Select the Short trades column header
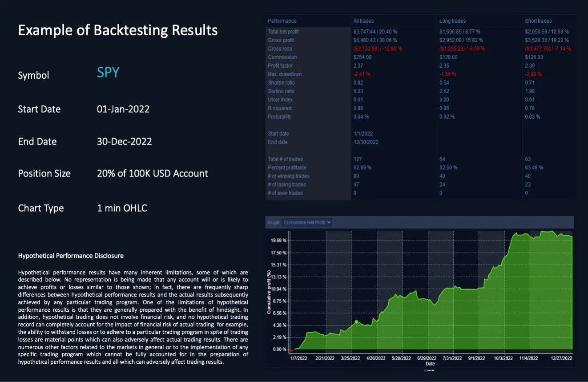Viewport: 588px width, 382px height. [x=538, y=21]
